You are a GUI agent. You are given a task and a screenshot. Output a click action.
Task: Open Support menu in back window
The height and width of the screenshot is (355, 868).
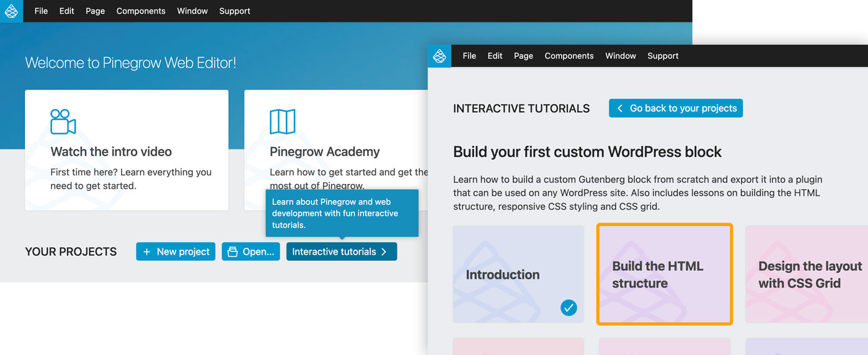pyautogui.click(x=234, y=11)
